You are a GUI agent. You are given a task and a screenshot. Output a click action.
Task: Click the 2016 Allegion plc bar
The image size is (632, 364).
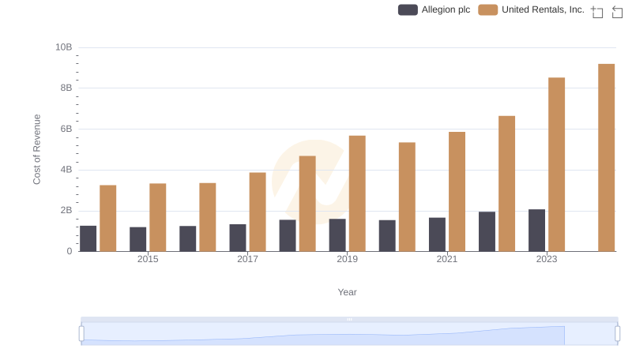click(188, 238)
